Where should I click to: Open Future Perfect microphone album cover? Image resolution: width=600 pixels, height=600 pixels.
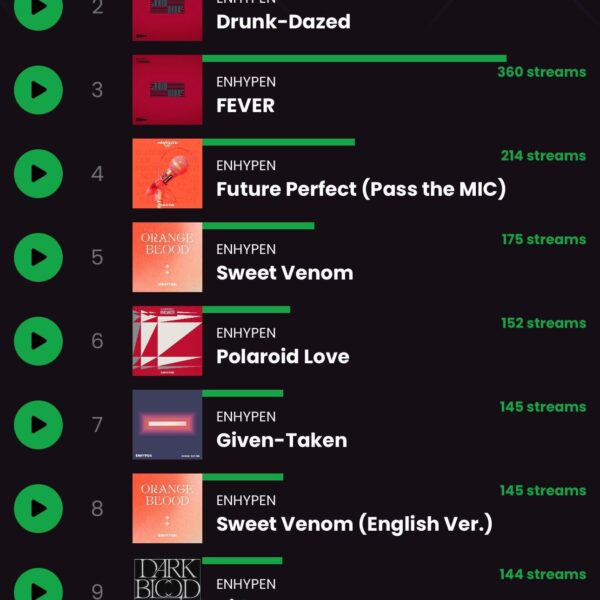click(167, 174)
